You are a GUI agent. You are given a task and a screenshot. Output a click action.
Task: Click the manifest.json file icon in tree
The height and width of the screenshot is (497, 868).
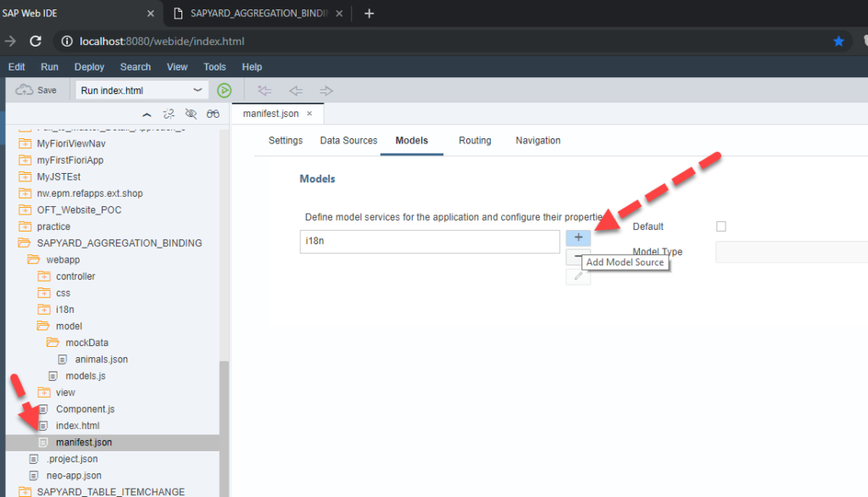point(43,443)
